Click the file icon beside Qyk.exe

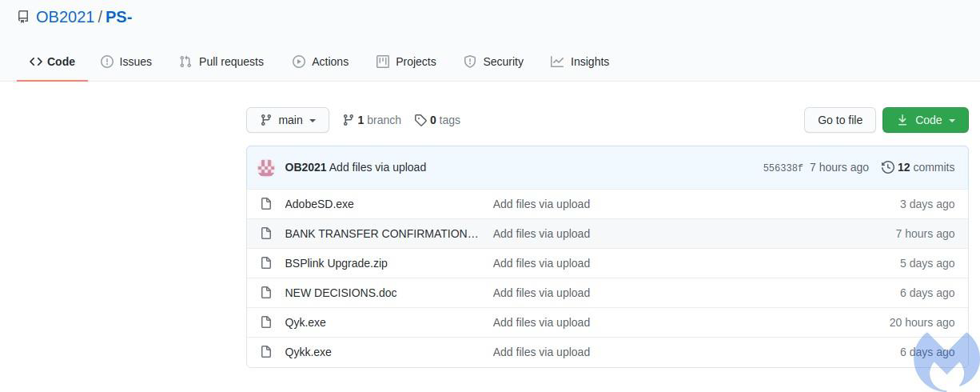pyautogui.click(x=267, y=322)
